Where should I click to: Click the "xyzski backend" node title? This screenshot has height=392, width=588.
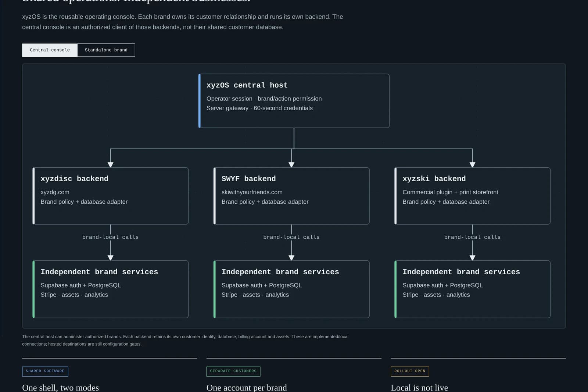pos(434,179)
